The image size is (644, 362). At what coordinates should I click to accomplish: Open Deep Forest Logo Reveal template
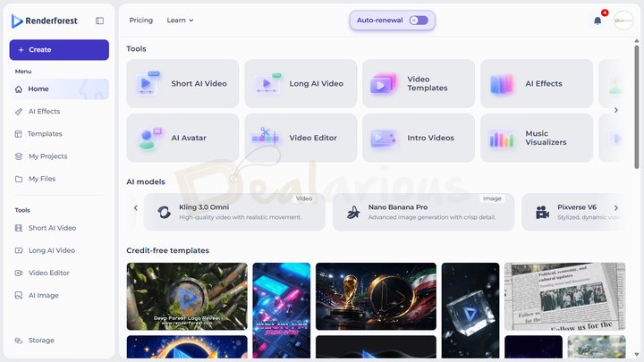pyautogui.click(x=187, y=297)
